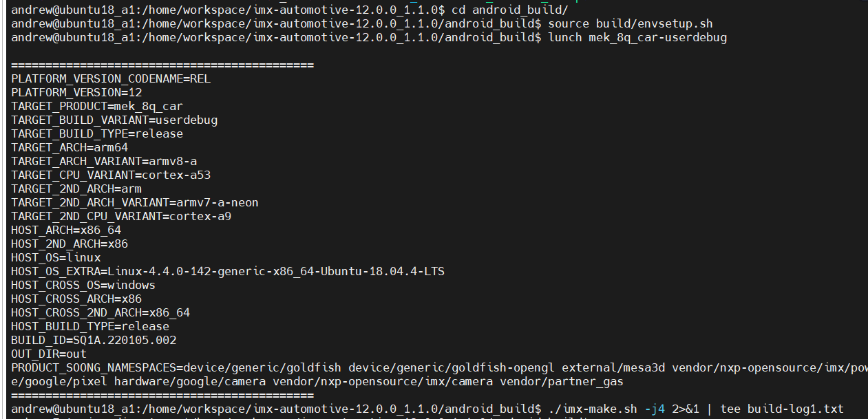The width and height of the screenshot is (868, 419).
Task: Click the TARGET_PRODUCT=mek_8q_car line
Action: 97,106
